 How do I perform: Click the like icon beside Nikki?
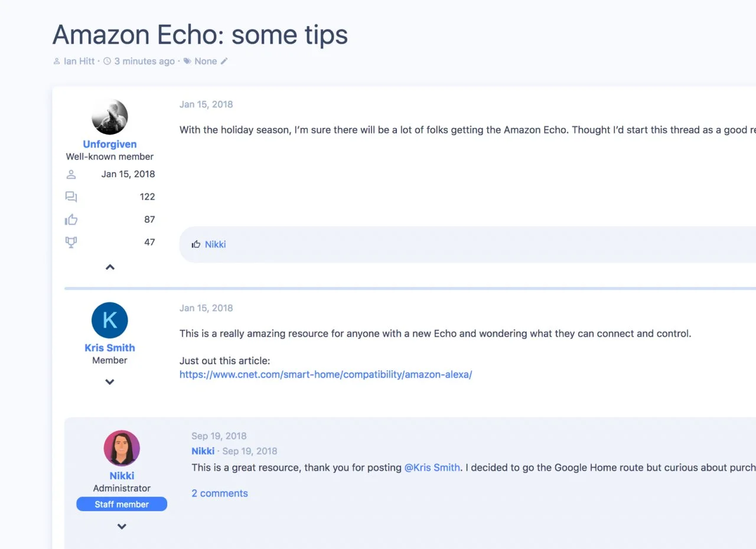[196, 244]
